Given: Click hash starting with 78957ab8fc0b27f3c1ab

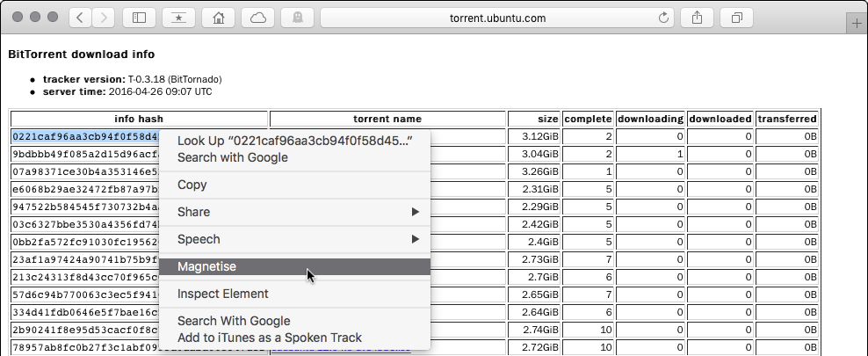Looking at the screenshot, I should point(86,348).
